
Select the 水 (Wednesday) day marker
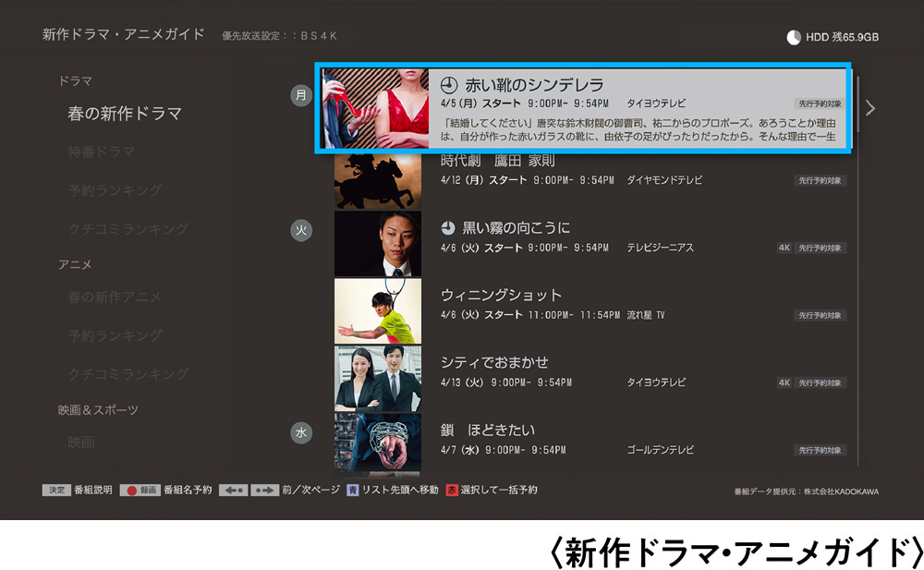301,432
